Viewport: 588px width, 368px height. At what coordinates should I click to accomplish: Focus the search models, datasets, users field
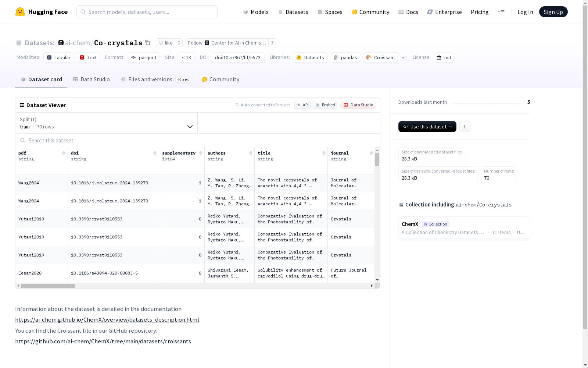(147, 12)
